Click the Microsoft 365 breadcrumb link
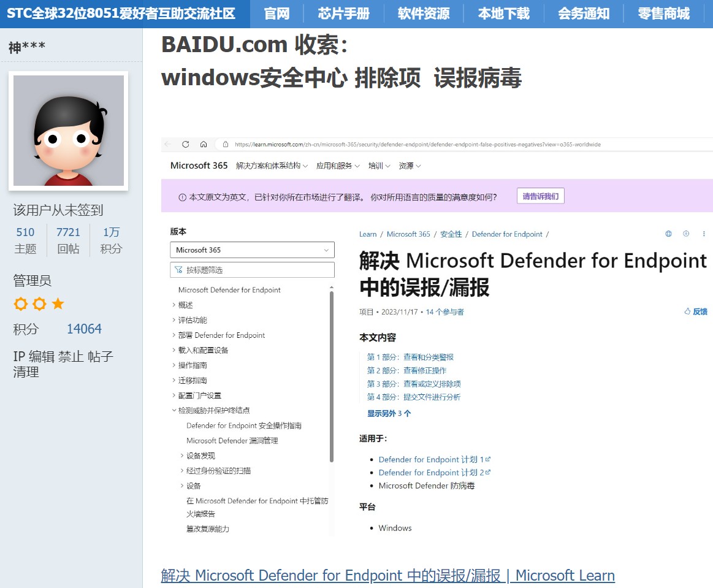Image resolution: width=713 pixels, height=588 pixels. [x=408, y=234]
